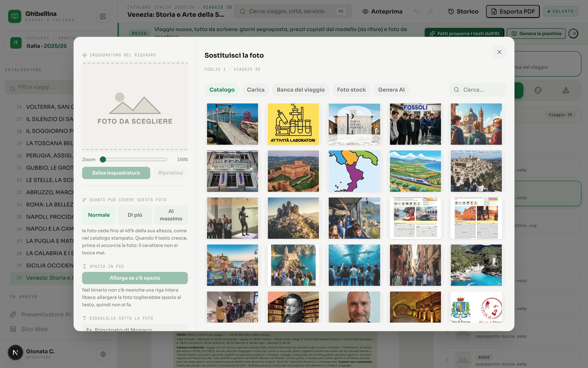
Task: Collapse the sidebar with the panel icon
Action: [x=103, y=16]
